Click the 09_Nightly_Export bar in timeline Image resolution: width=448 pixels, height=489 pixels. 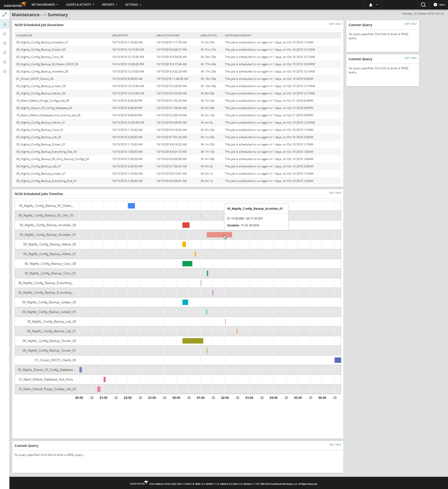click(x=81, y=370)
